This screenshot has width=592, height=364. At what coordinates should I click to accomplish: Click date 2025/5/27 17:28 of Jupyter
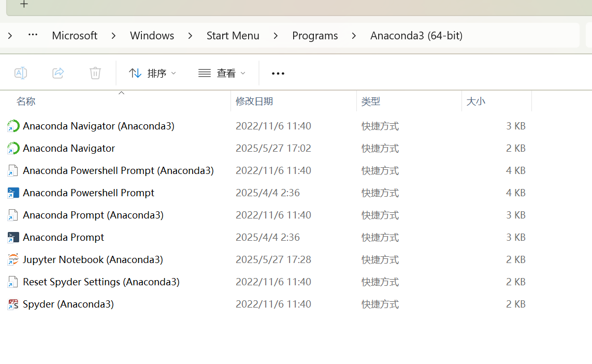coord(273,259)
